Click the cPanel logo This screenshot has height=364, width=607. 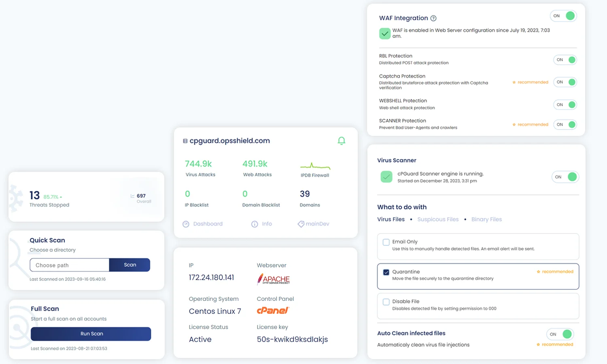(x=273, y=310)
